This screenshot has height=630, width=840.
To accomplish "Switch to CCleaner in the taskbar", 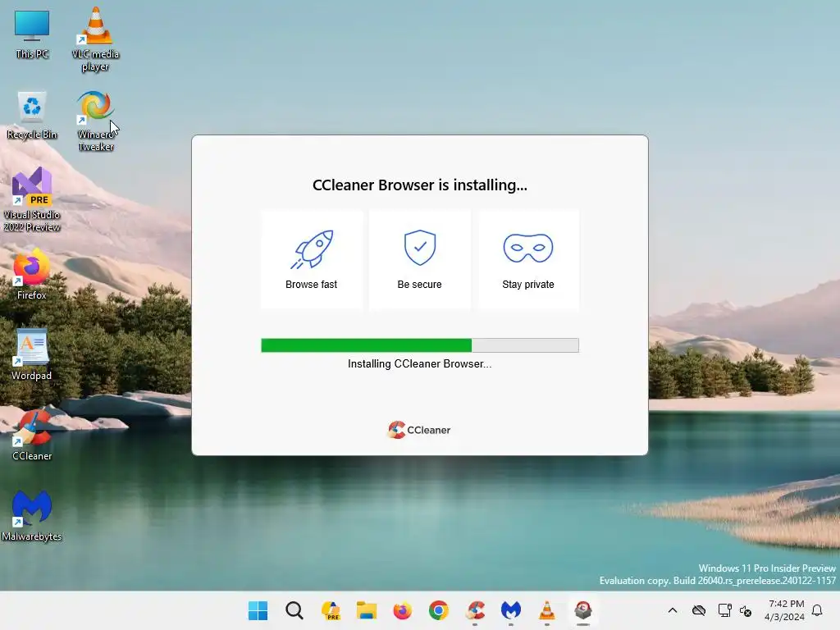I will pyautogui.click(x=475, y=610).
